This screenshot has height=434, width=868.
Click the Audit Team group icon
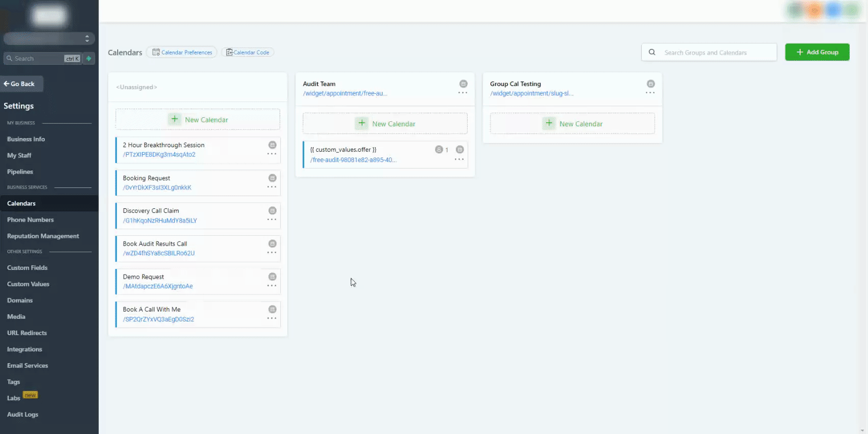(x=464, y=84)
